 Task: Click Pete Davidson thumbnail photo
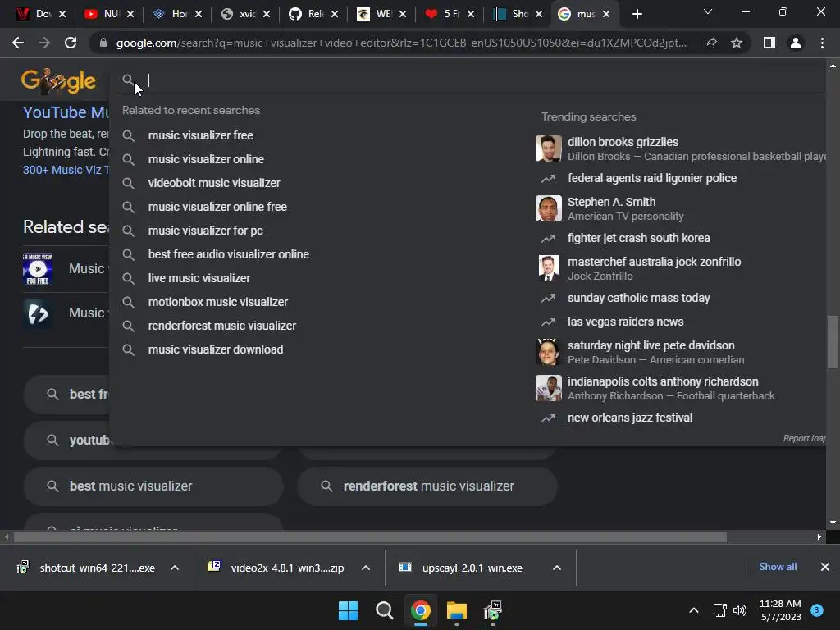[x=549, y=352]
